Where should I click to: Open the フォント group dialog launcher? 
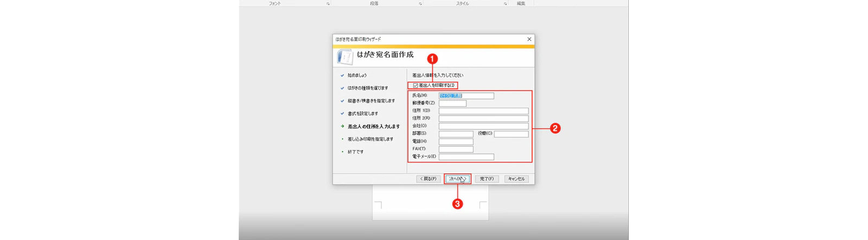328,4
